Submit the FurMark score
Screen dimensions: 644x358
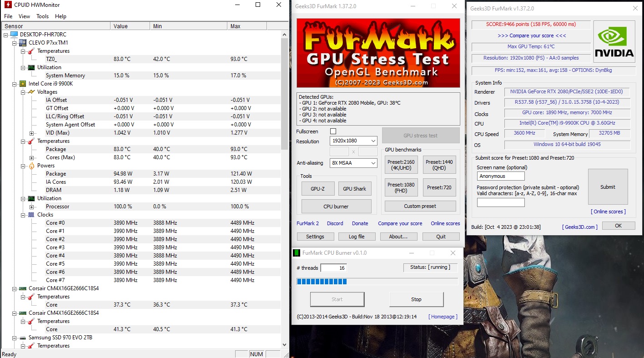click(608, 187)
